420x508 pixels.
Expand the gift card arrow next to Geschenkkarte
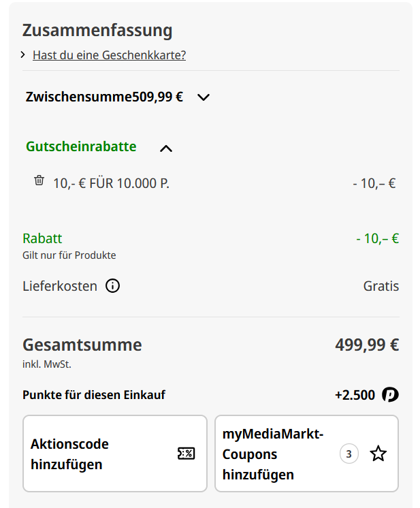[23, 54]
